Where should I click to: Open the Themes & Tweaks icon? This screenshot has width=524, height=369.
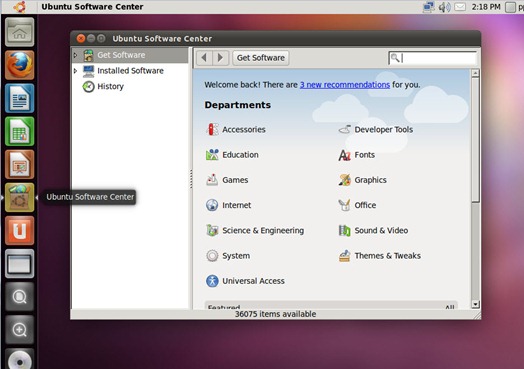pyautogui.click(x=345, y=256)
